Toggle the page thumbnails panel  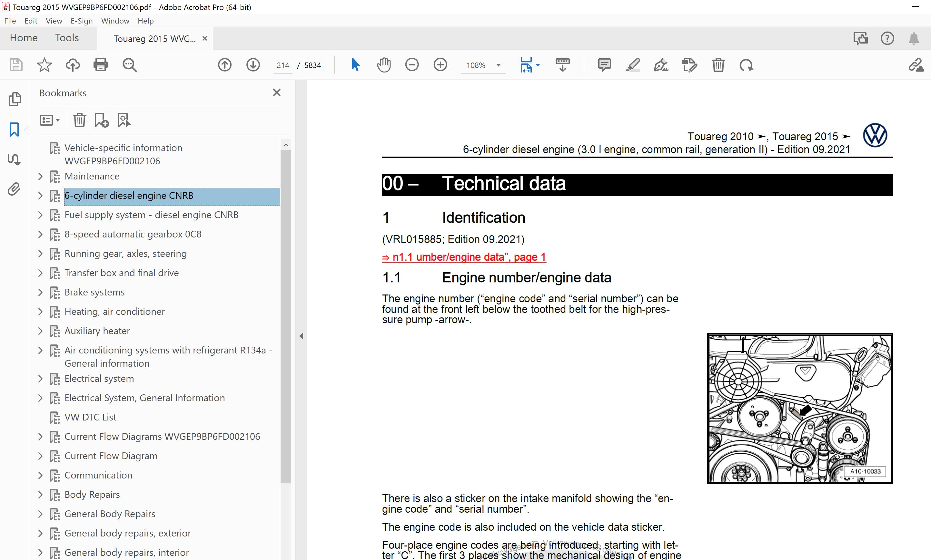[15, 99]
